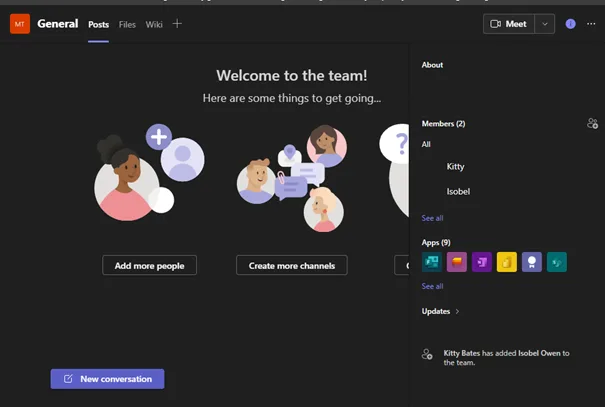The height and width of the screenshot is (407, 605).
Task: Click Add more people button
Action: pyautogui.click(x=149, y=265)
